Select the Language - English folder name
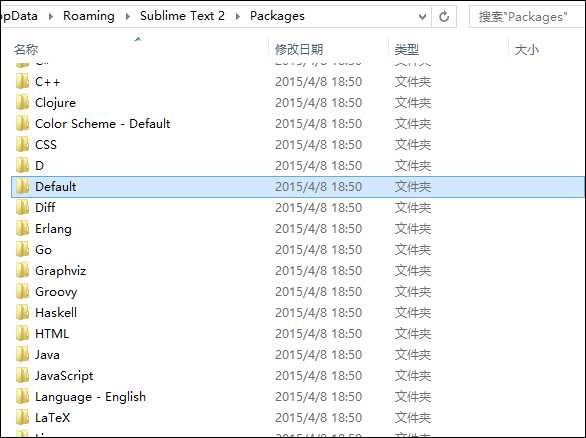The height and width of the screenshot is (438, 586). (x=90, y=397)
